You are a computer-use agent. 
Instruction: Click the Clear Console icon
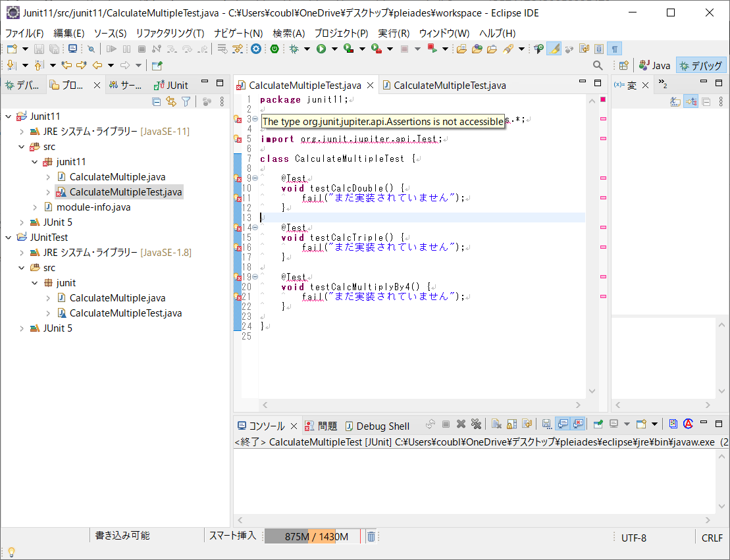(x=496, y=424)
